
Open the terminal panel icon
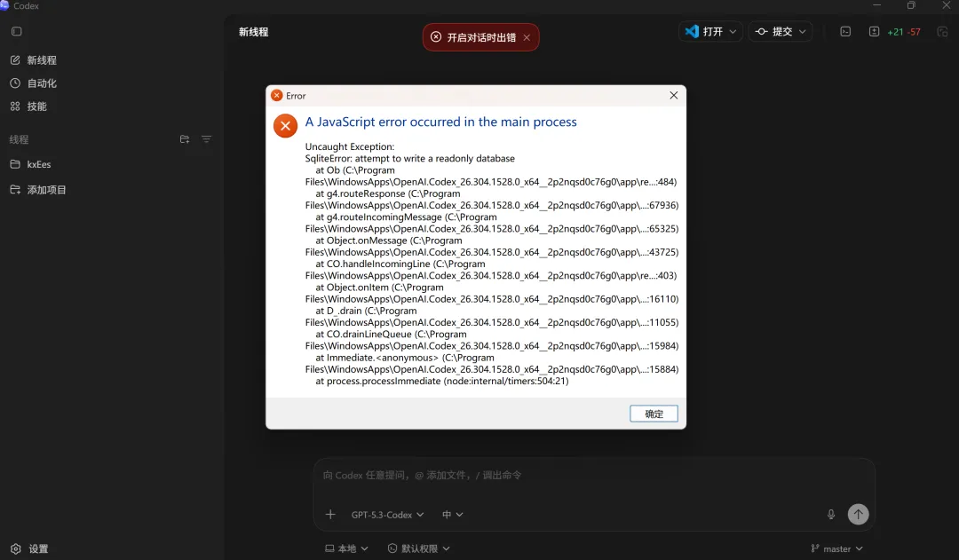[845, 31]
